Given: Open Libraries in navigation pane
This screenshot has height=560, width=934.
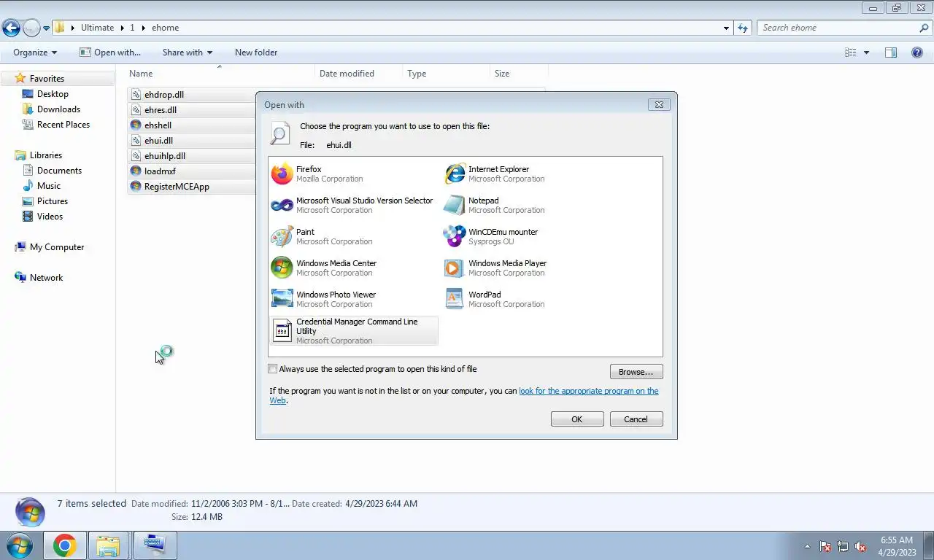Looking at the screenshot, I should coord(45,155).
